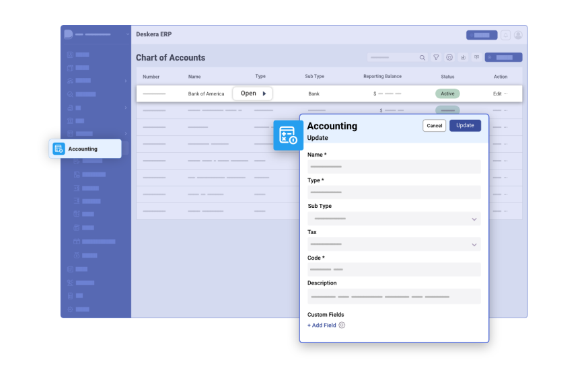Click Edit on Bank of America row
Screen dimensions: 588x368
497,94
